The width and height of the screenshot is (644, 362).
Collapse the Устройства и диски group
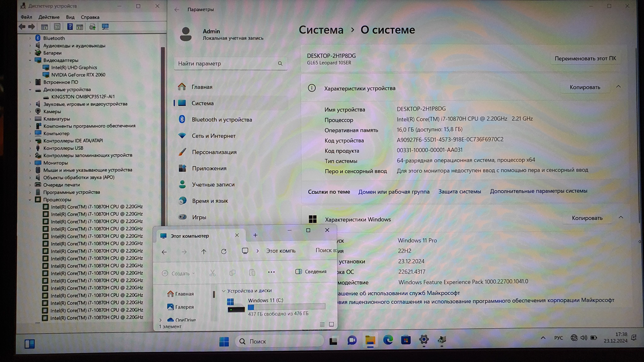224,291
